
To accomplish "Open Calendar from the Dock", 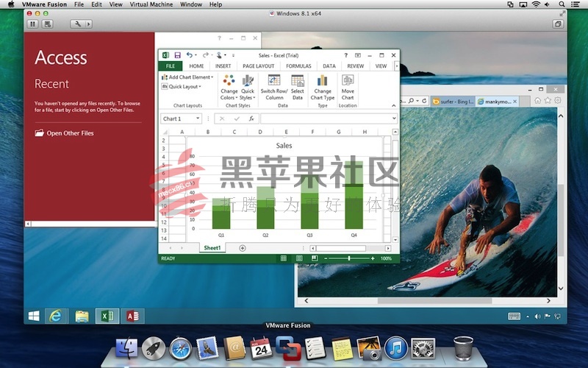I will click(261, 348).
